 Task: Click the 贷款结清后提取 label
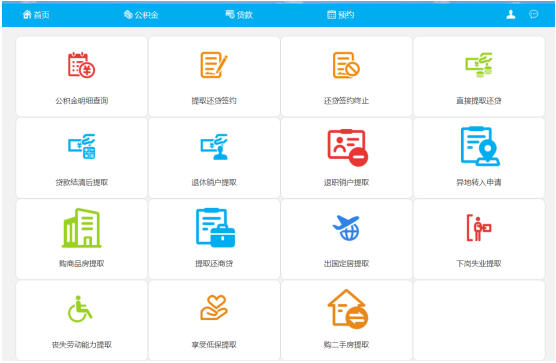[x=82, y=182]
